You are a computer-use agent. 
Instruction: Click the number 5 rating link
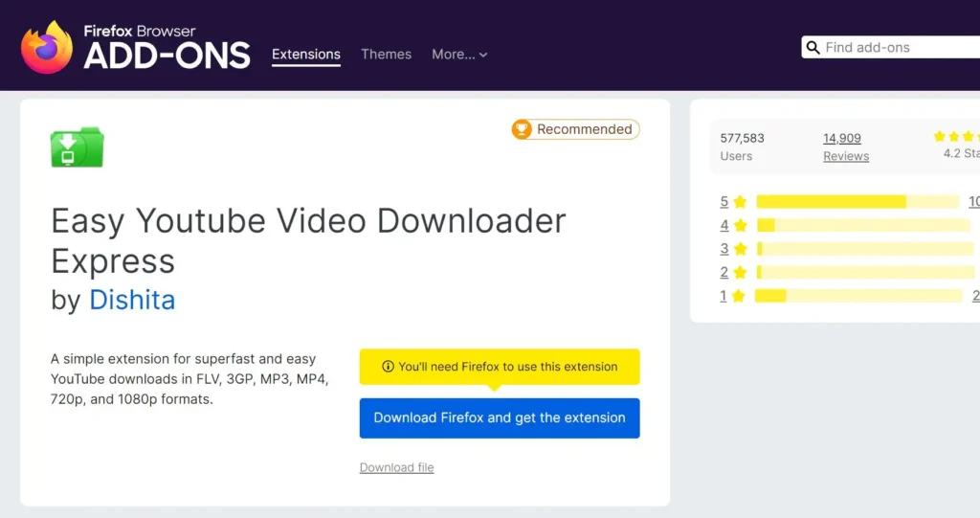tap(724, 201)
